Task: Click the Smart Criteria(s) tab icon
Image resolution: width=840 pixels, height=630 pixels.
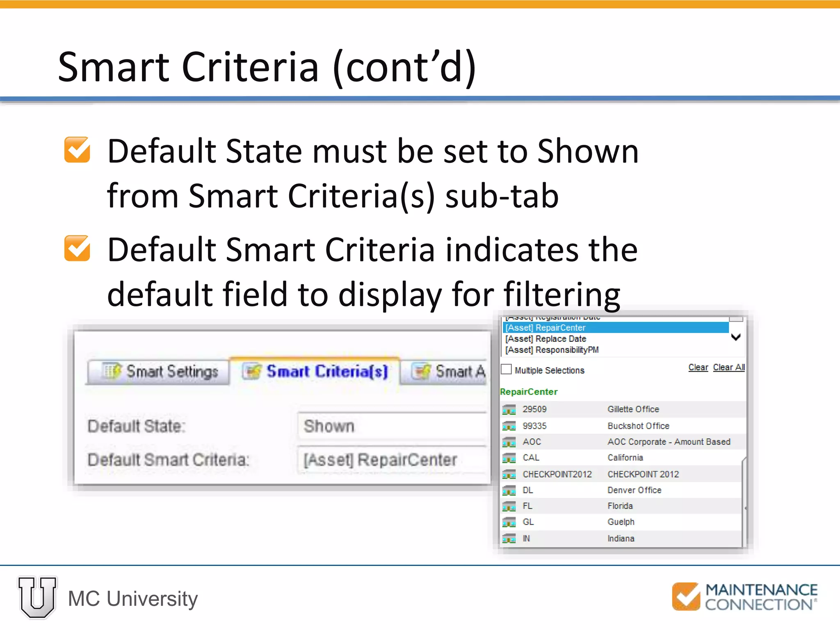Action: point(252,371)
